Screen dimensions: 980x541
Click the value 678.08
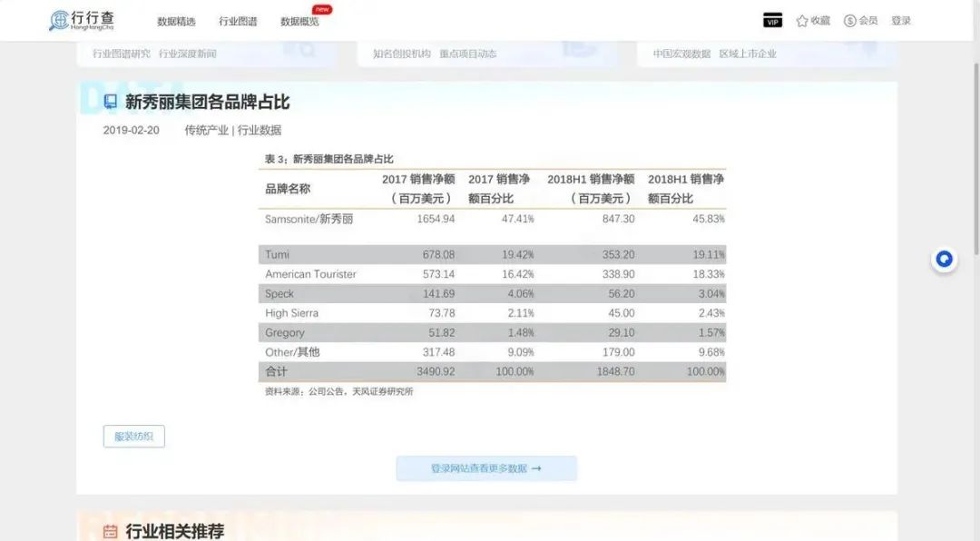coord(439,254)
